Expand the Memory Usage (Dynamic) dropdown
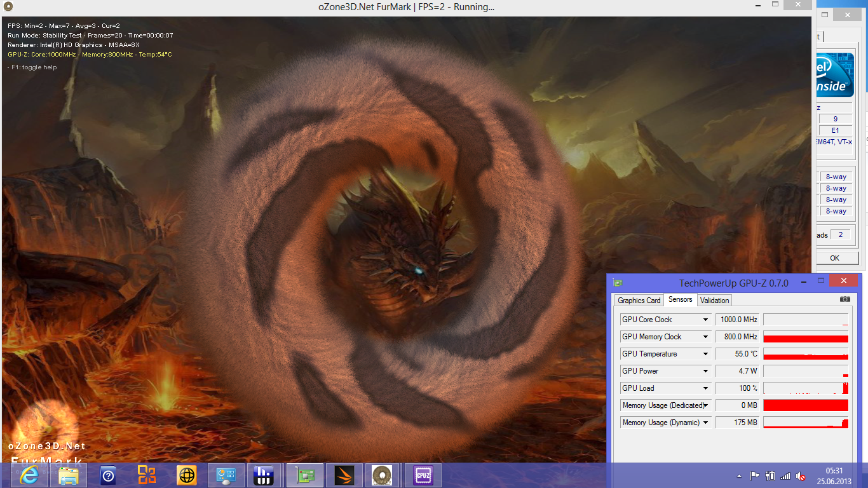 pos(705,423)
